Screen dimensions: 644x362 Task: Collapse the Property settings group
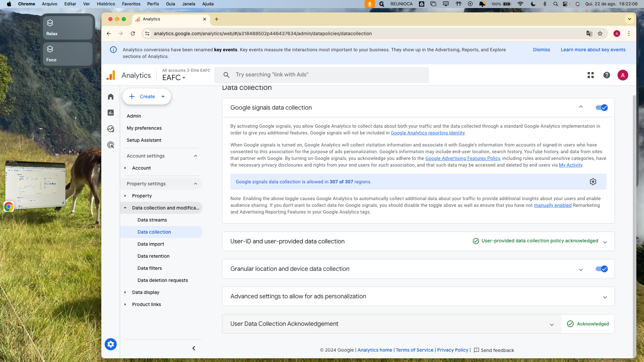coord(196,184)
